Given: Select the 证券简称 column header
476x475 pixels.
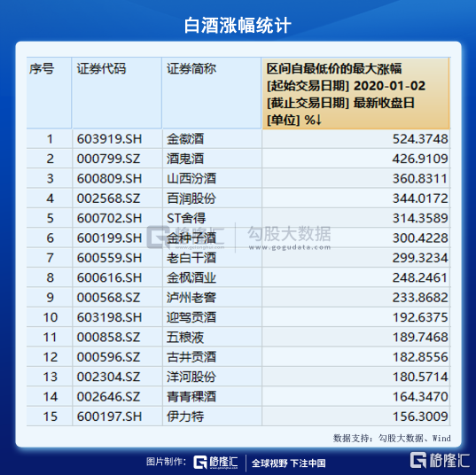Looking at the screenshot, I should [x=212, y=93].
